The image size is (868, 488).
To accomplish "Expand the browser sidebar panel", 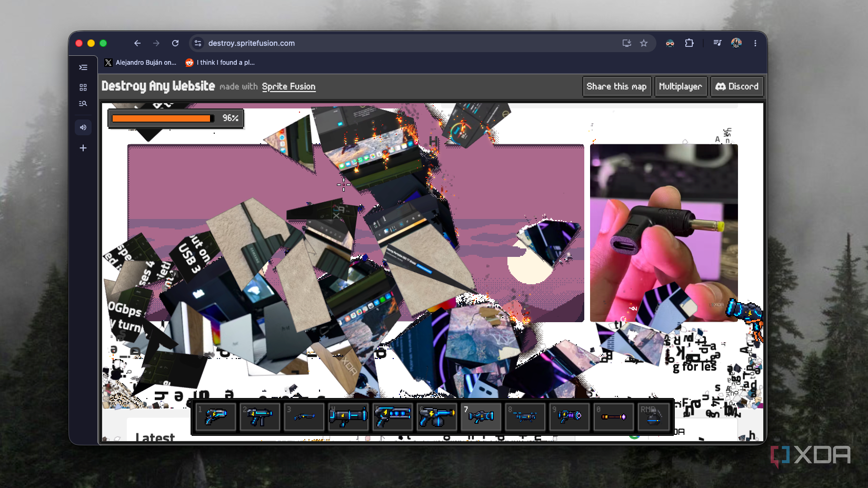I will pos(83,67).
